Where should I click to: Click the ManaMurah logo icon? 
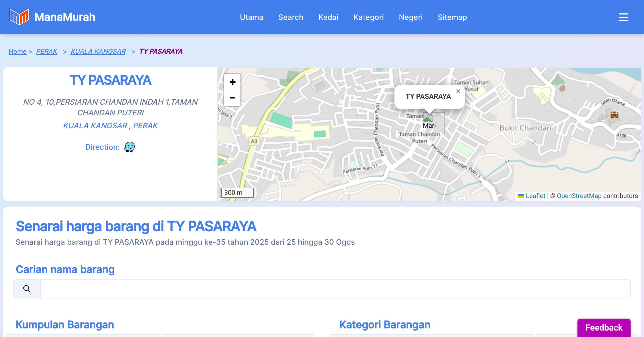pyautogui.click(x=19, y=17)
